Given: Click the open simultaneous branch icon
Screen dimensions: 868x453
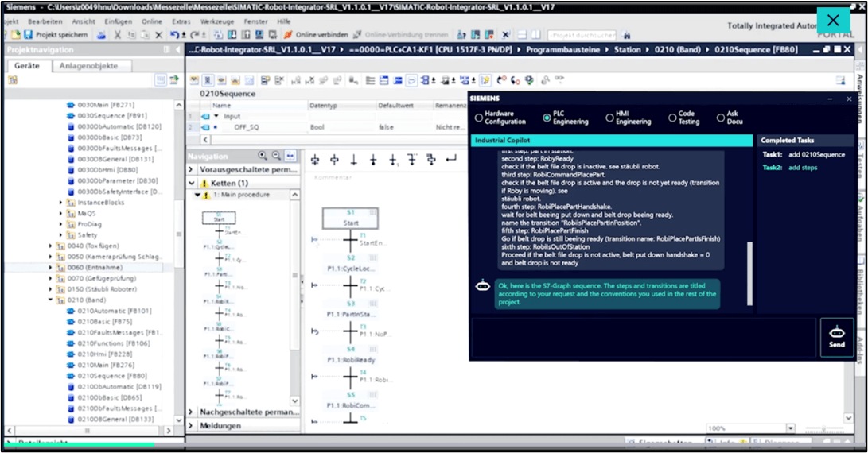Looking at the screenshot, I should pyautogui.click(x=431, y=160).
